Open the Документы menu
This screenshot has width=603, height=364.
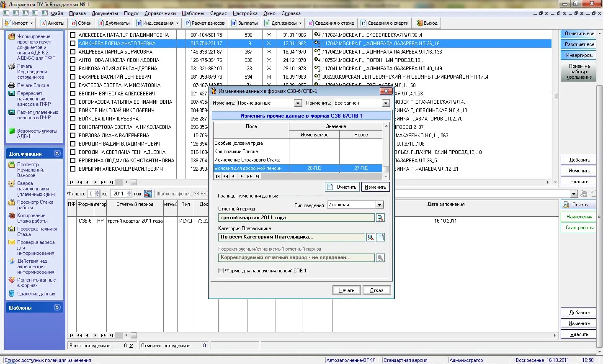point(105,13)
